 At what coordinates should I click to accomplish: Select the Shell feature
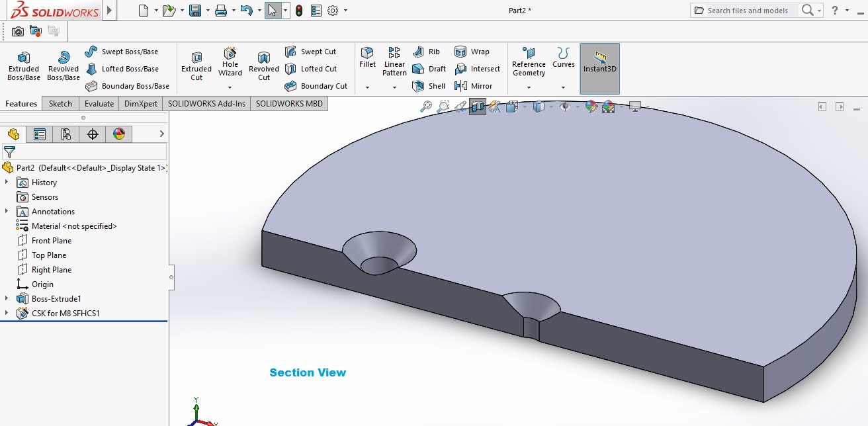tap(428, 86)
